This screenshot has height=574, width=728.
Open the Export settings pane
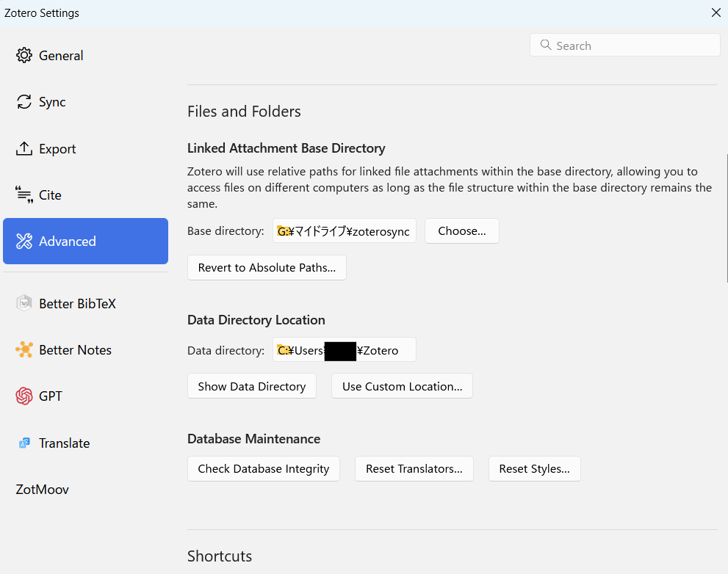[x=85, y=148]
